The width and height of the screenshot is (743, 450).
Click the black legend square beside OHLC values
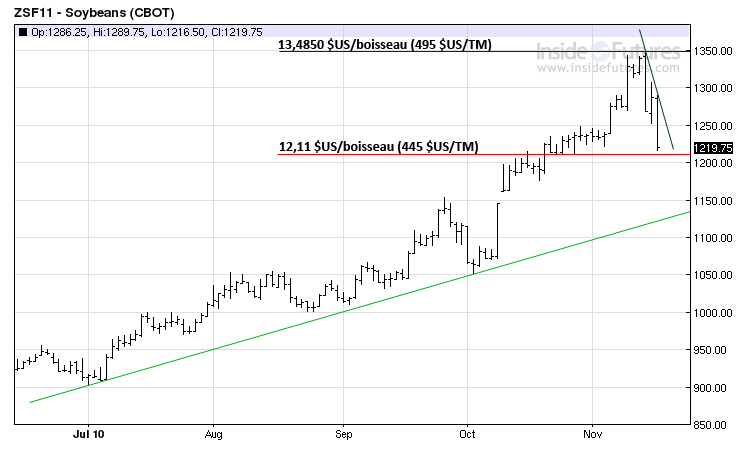[x=23, y=32]
